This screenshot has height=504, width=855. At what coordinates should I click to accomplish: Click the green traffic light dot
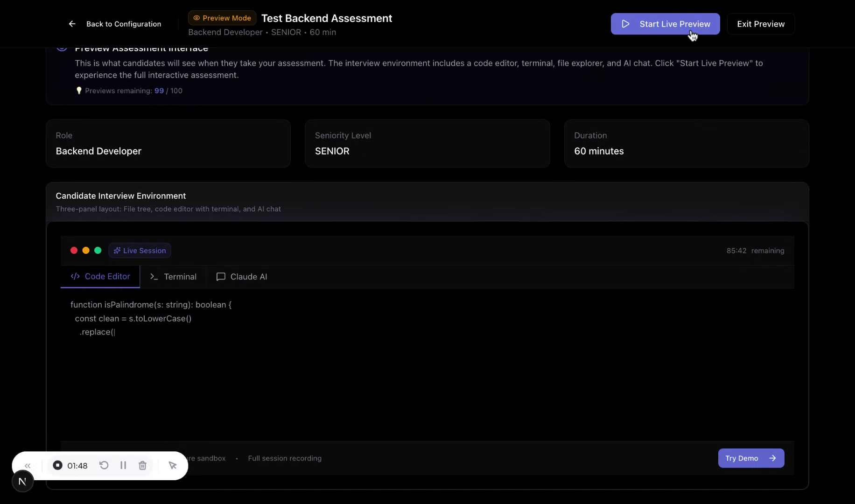pyautogui.click(x=98, y=251)
